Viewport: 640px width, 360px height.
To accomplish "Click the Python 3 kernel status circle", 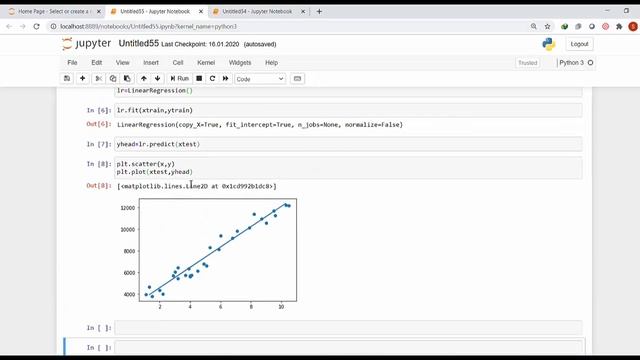I will 590,62.
